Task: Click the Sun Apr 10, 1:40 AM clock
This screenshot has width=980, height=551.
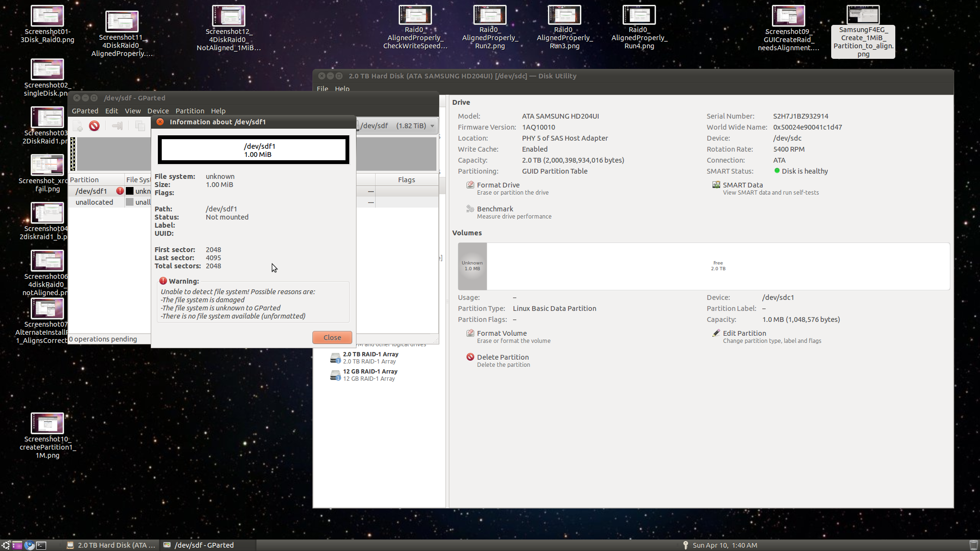Action: 724,545
